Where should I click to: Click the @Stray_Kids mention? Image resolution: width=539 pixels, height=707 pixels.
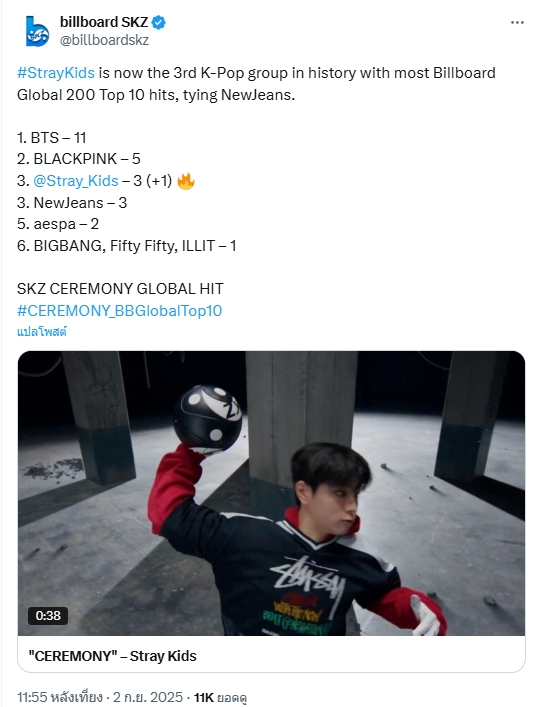click(76, 181)
